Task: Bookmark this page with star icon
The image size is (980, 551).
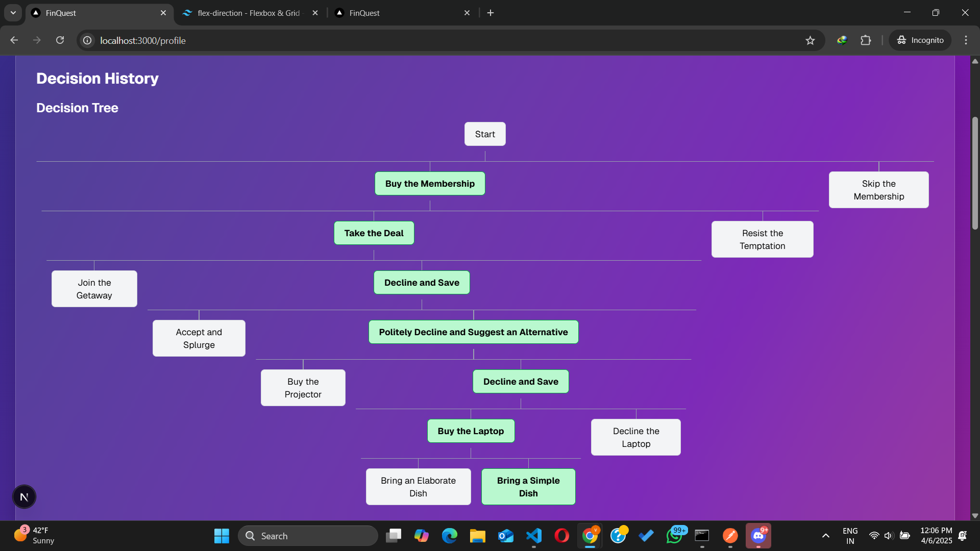Action: [810, 40]
